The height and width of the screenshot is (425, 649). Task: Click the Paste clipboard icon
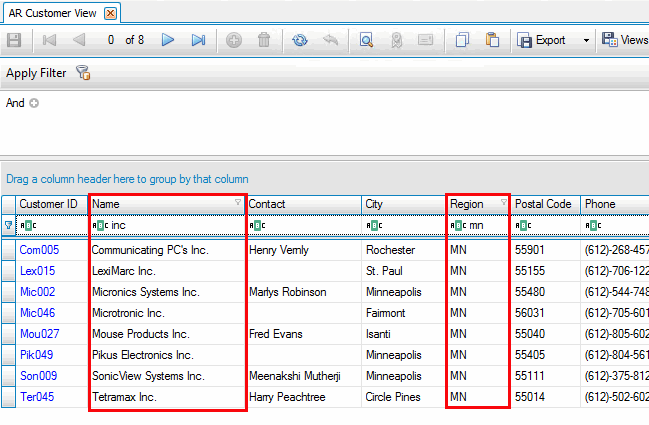(x=492, y=40)
